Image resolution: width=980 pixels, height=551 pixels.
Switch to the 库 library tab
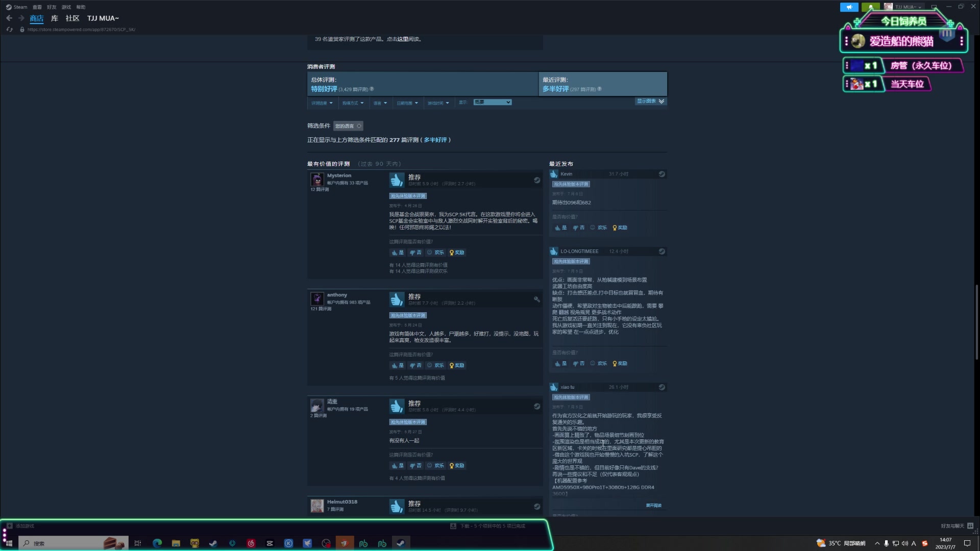pyautogui.click(x=55, y=18)
